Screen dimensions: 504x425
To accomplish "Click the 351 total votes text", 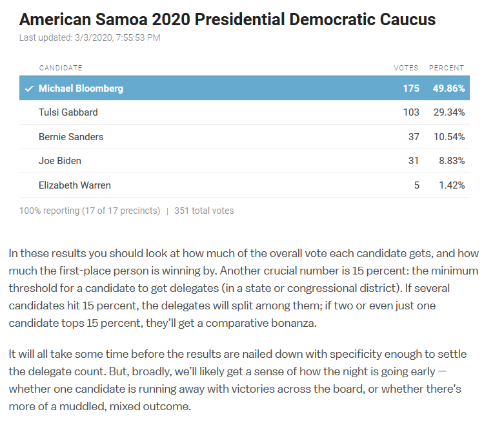I will click(x=204, y=211).
